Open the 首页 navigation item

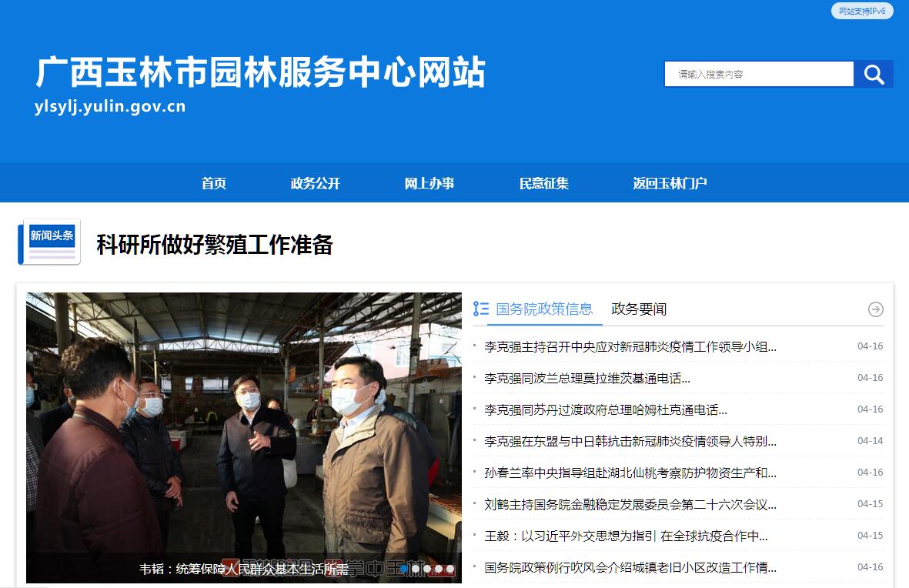[214, 183]
